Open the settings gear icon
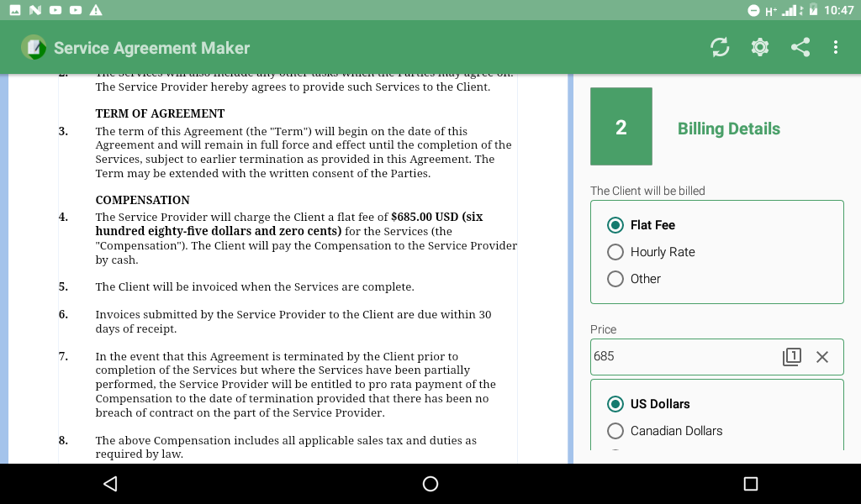The width and height of the screenshot is (861, 504). point(760,47)
